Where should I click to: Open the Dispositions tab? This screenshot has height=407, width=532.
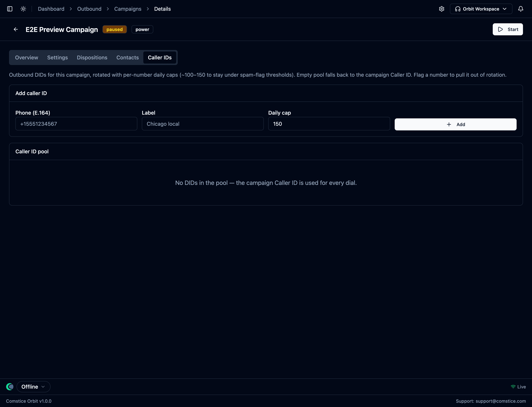[92, 57]
